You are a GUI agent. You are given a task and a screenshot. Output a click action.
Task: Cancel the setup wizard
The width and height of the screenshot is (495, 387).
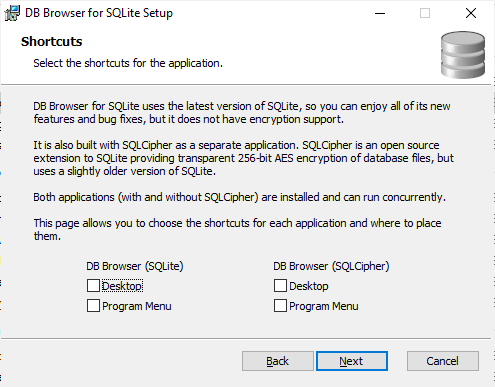(443, 361)
